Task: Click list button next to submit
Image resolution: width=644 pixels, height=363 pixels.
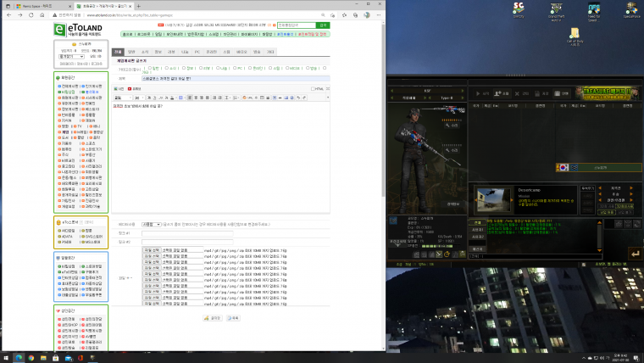Action: [x=233, y=318]
